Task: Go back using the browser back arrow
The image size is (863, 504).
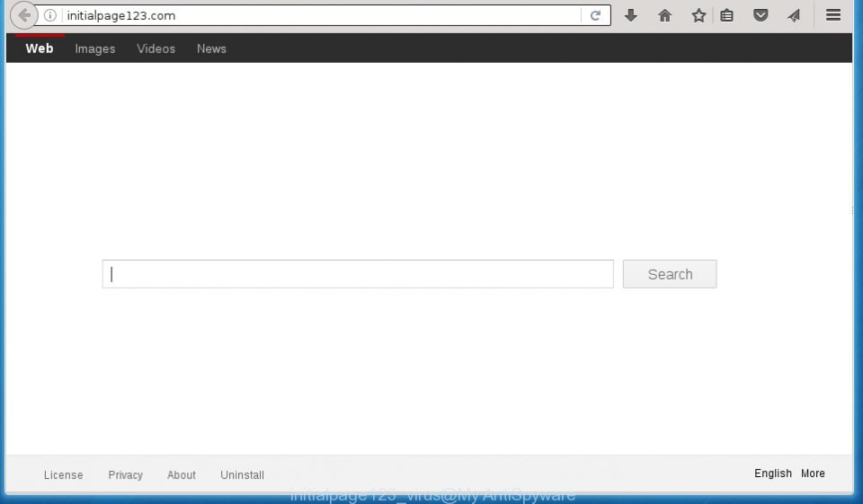Action: point(23,15)
